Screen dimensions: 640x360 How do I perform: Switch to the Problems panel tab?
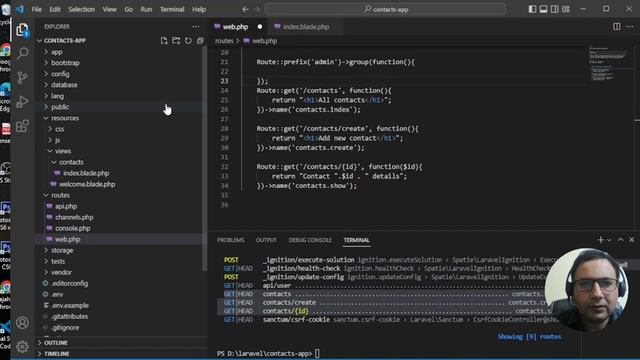click(231, 240)
